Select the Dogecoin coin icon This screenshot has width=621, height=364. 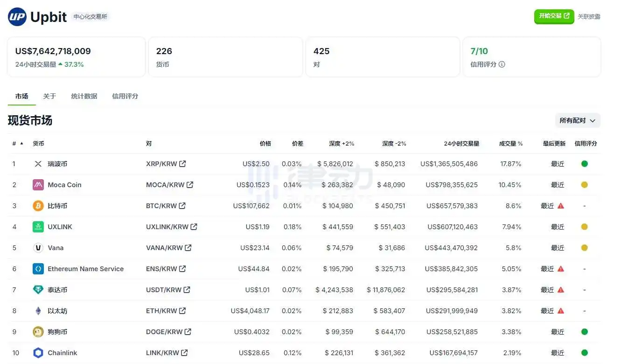[38, 332]
